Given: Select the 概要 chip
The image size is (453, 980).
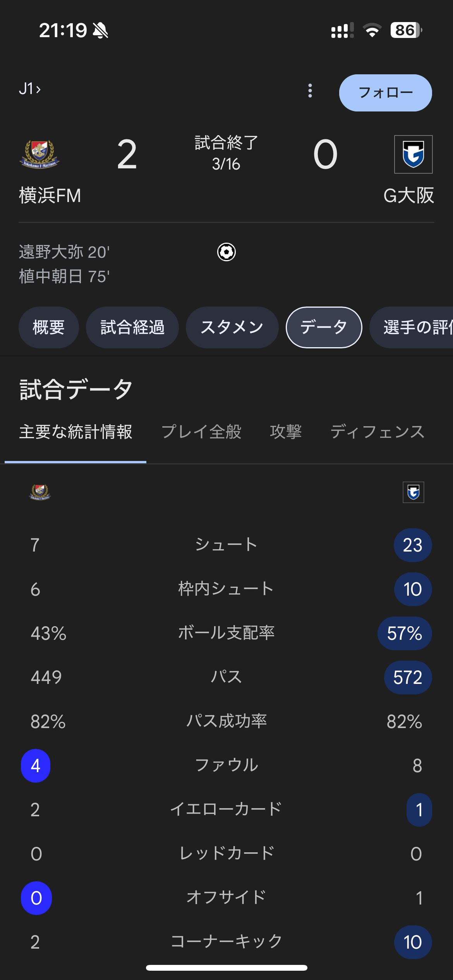Looking at the screenshot, I should pyautogui.click(x=49, y=327).
